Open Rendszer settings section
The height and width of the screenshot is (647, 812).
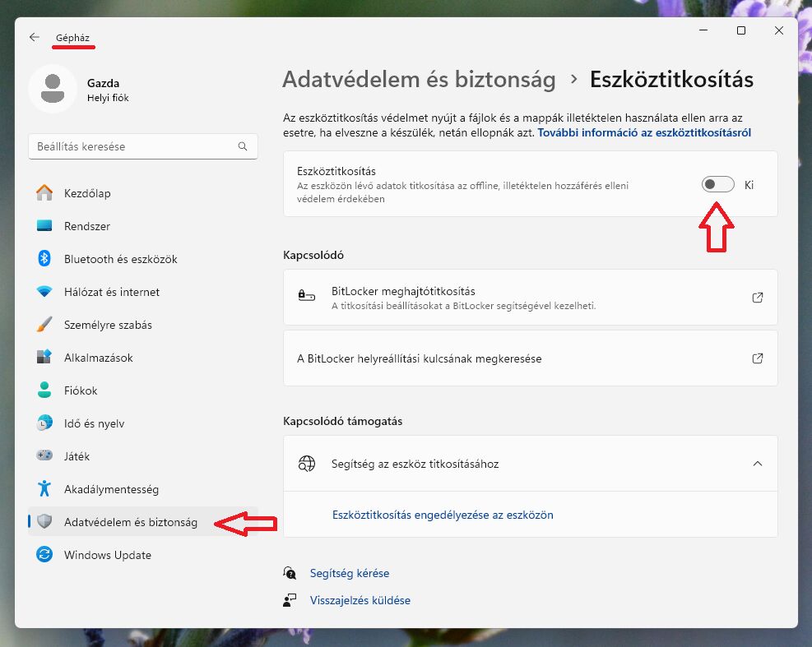pyautogui.click(x=143, y=226)
